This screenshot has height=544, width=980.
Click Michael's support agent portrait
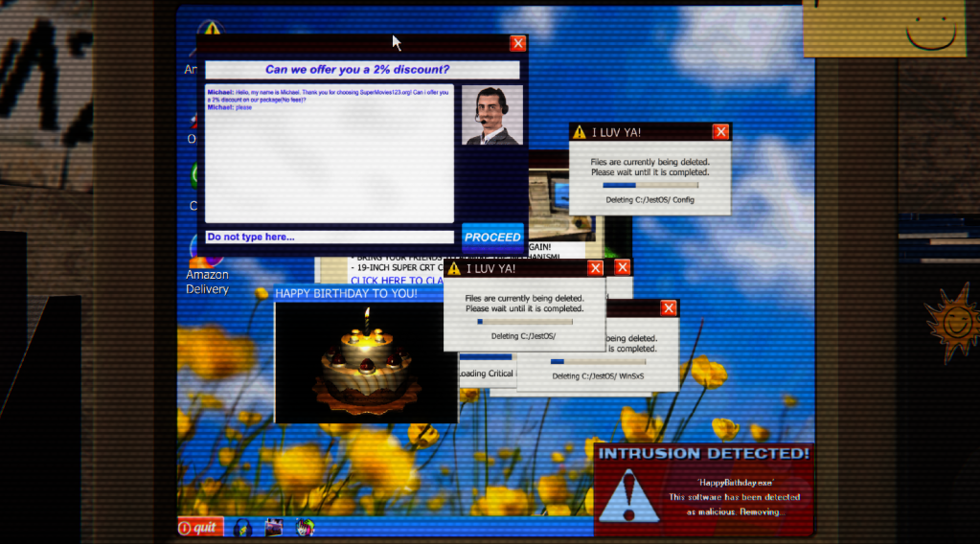[x=491, y=115]
